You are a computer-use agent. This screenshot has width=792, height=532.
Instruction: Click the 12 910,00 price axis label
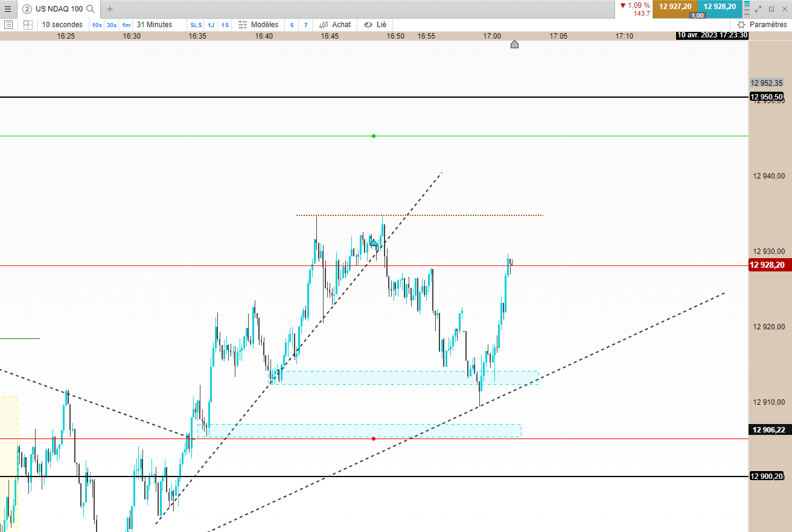(768, 402)
